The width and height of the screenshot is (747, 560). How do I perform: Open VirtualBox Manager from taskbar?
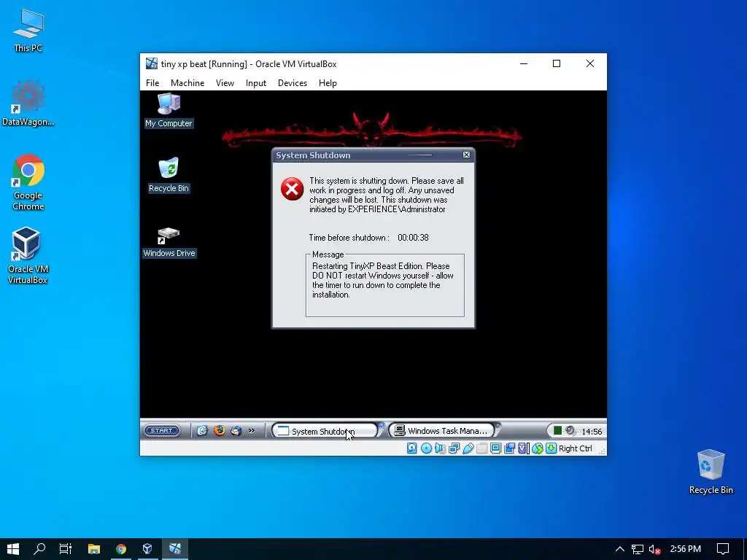point(147,549)
